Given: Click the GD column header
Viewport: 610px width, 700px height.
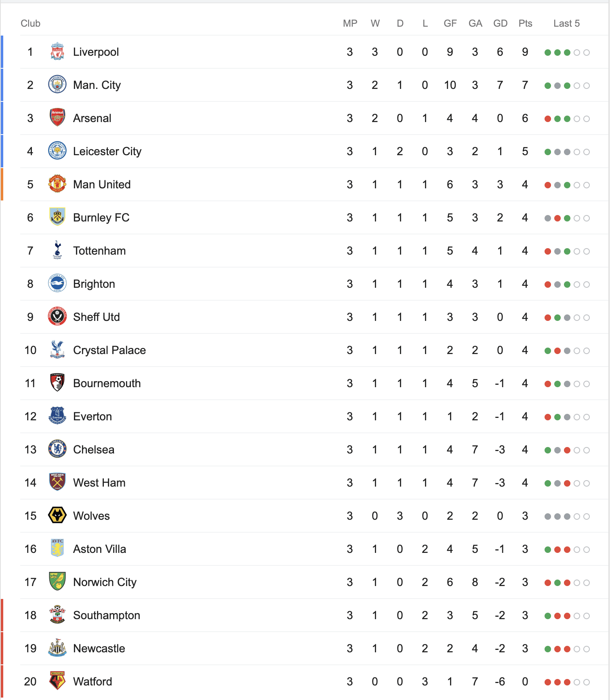Looking at the screenshot, I should click(500, 23).
